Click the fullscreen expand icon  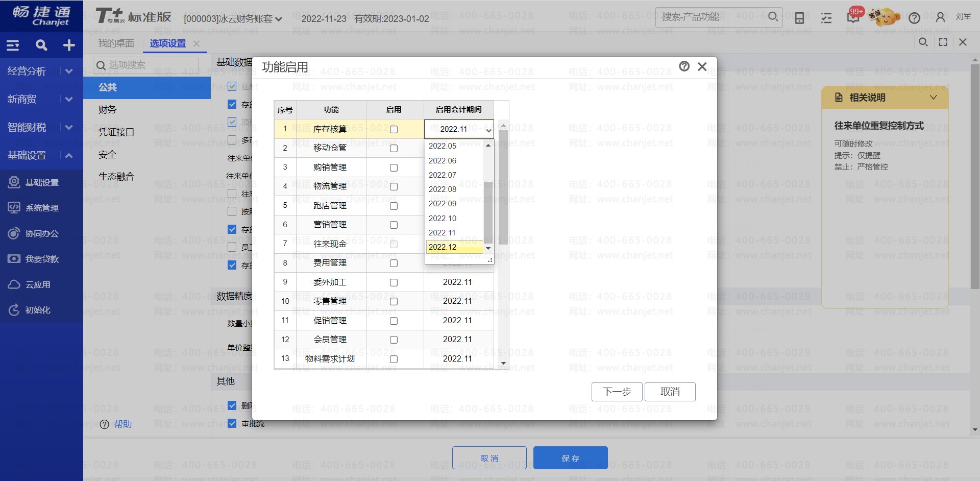coord(943,42)
